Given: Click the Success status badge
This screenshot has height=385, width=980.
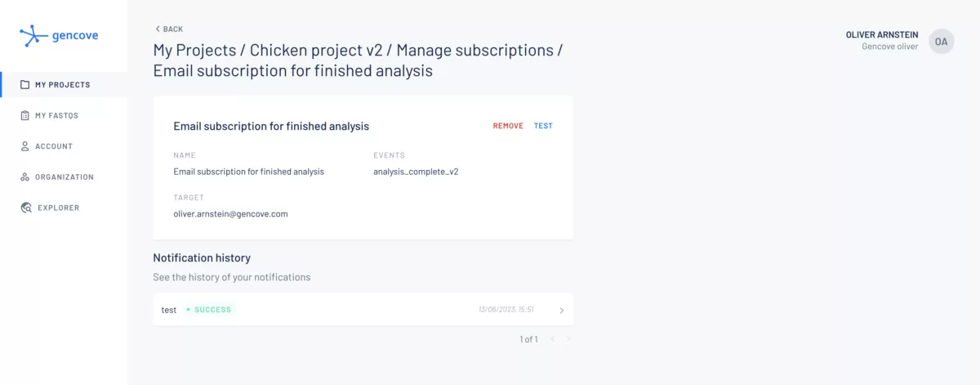Looking at the screenshot, I should click(x=210, y=311).
